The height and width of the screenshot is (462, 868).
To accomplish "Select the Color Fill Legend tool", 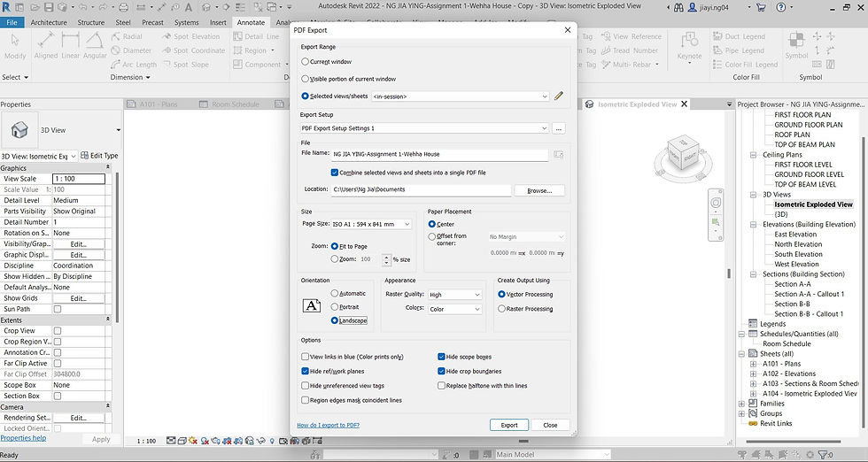I will coord(746,65).
